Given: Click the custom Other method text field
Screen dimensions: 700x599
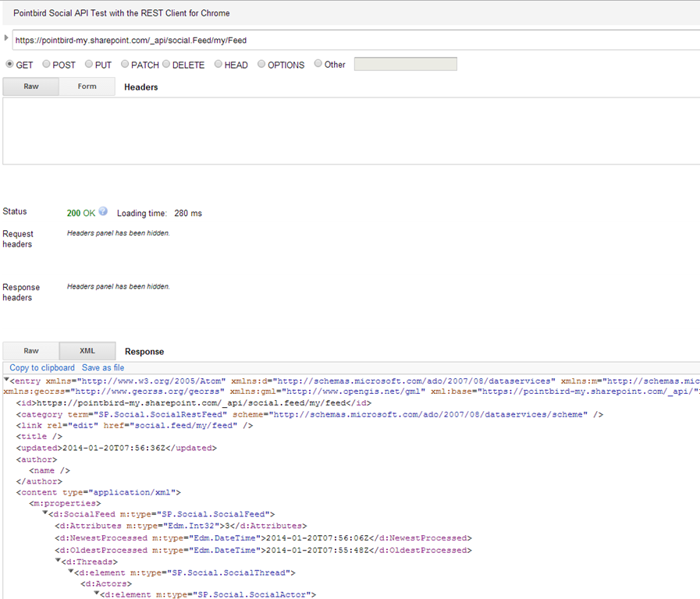Looking at the screenshot, I should [x=405, y=64].
